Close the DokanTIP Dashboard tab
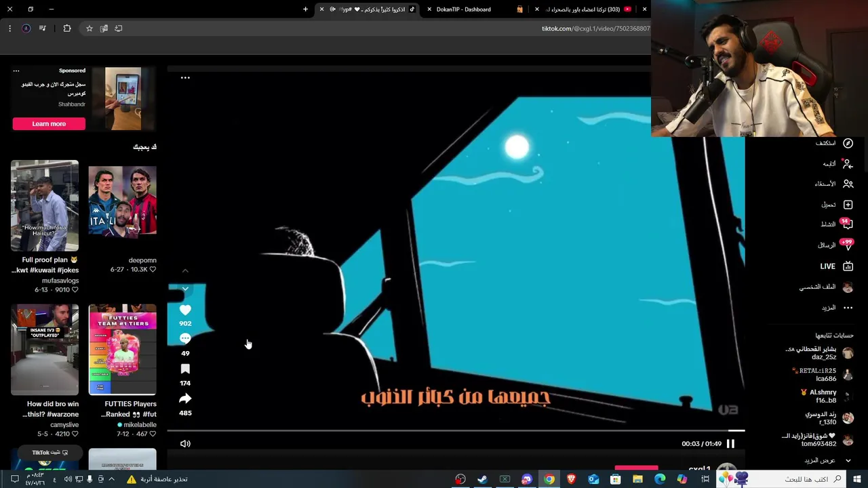Image resolution: width=868 pixels, height=488 pixels. coord(429,9)
